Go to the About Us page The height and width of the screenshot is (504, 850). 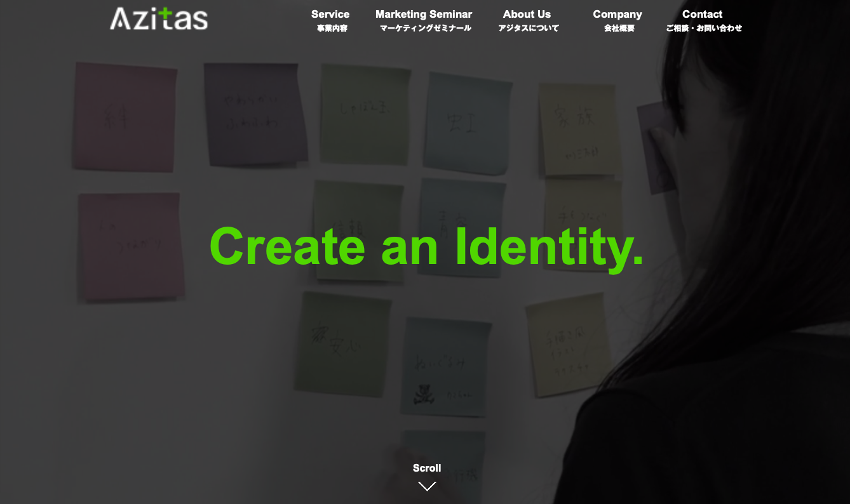coord(527,14)
